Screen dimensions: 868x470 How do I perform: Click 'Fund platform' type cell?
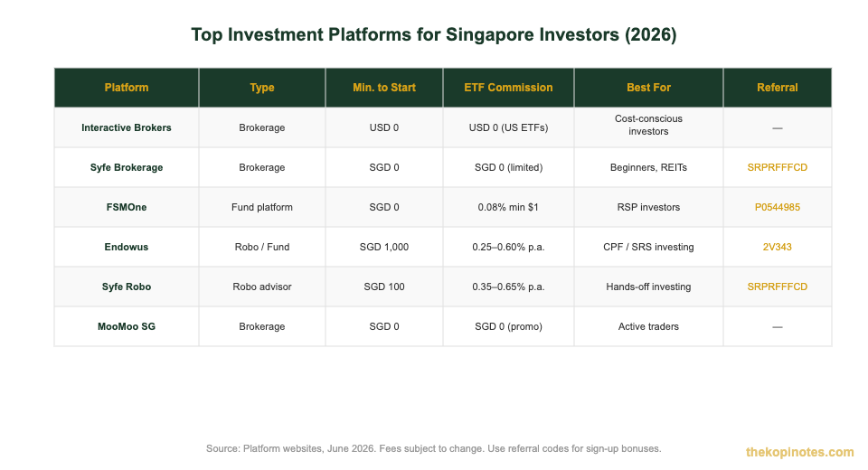[262, 207]
